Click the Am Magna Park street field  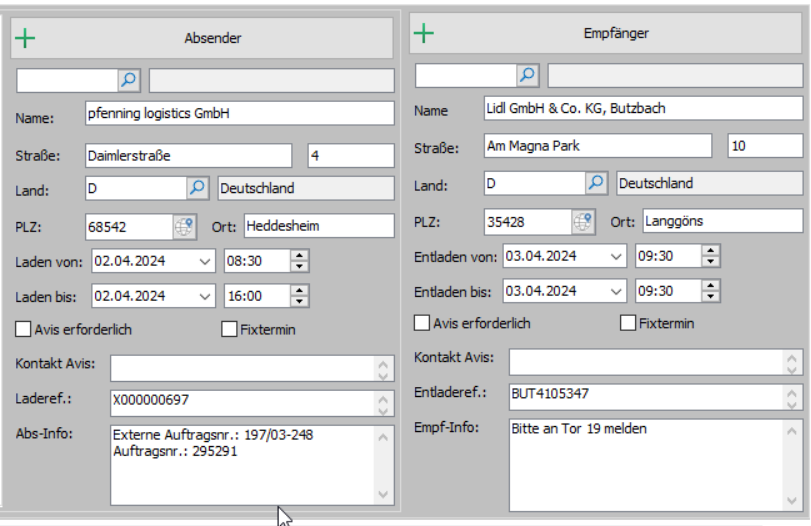pyautogui.click(x=598, y=146)
